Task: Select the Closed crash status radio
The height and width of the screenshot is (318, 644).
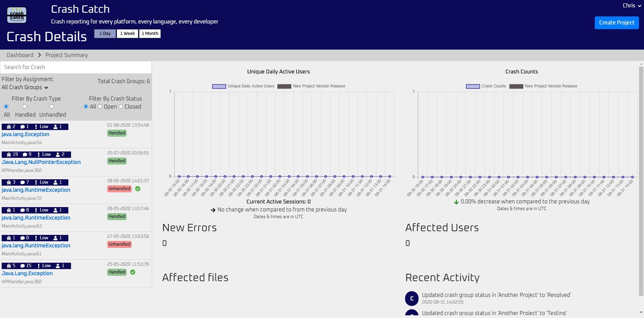Action: (121, 107)
